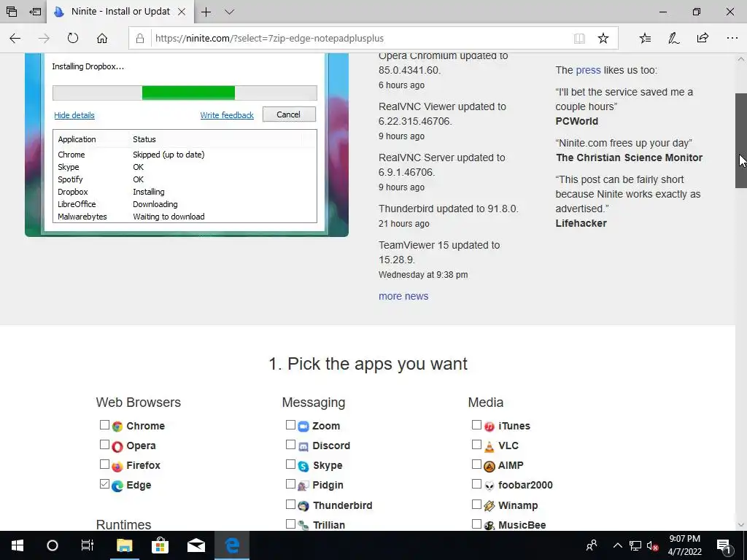Click the Winamp app icon
747x560 pixels.
click(x=489, y=506)
